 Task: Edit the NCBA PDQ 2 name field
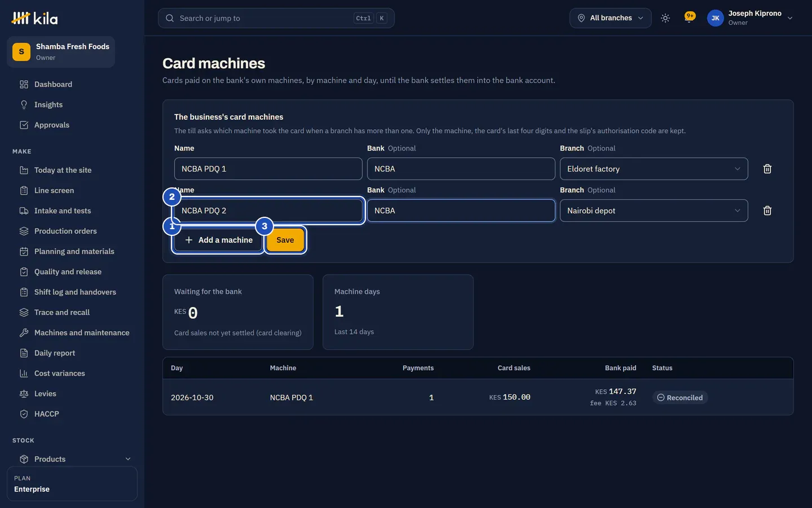point(268,211)
